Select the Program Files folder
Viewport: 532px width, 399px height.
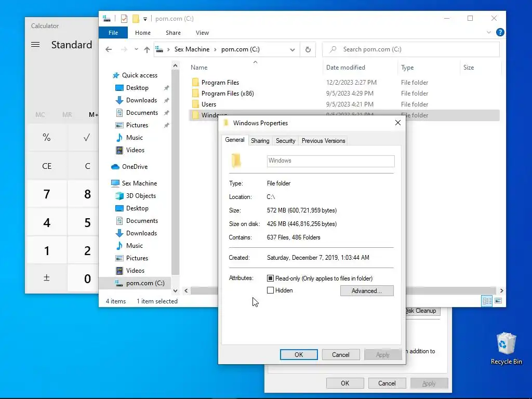220,83
